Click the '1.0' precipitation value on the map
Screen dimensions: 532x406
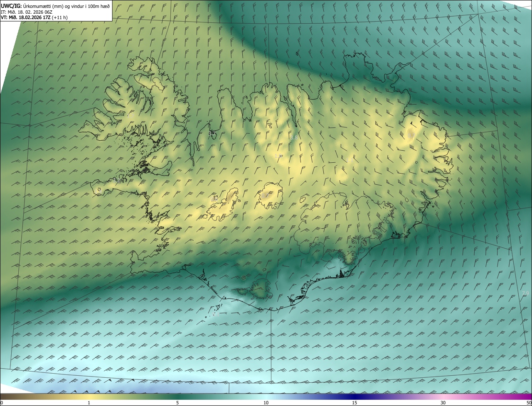[x=279, y=156]
